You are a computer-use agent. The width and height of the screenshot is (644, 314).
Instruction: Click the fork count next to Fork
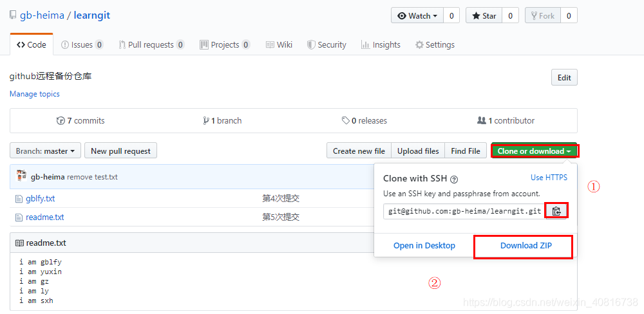[x=569, y=15]
